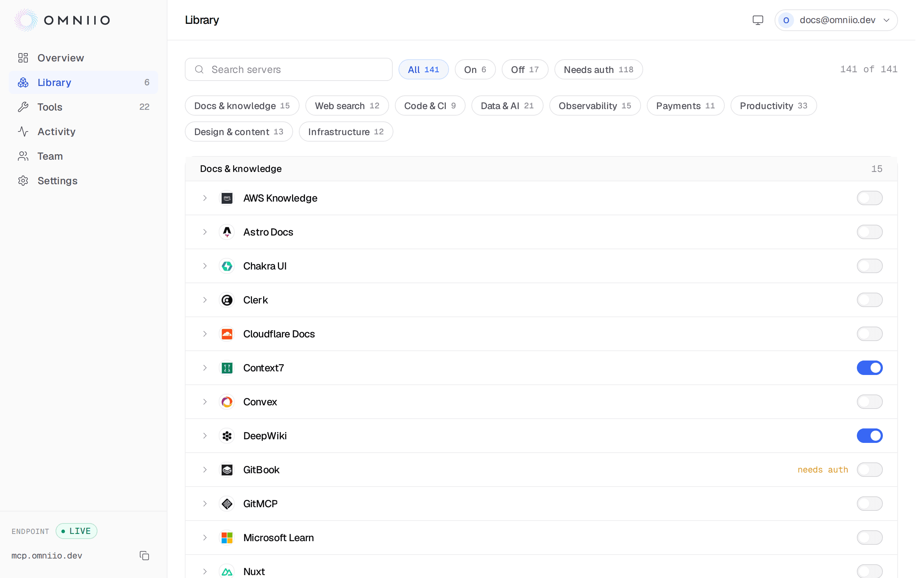Click the monitor display icon in header

[x=758, y=20]
